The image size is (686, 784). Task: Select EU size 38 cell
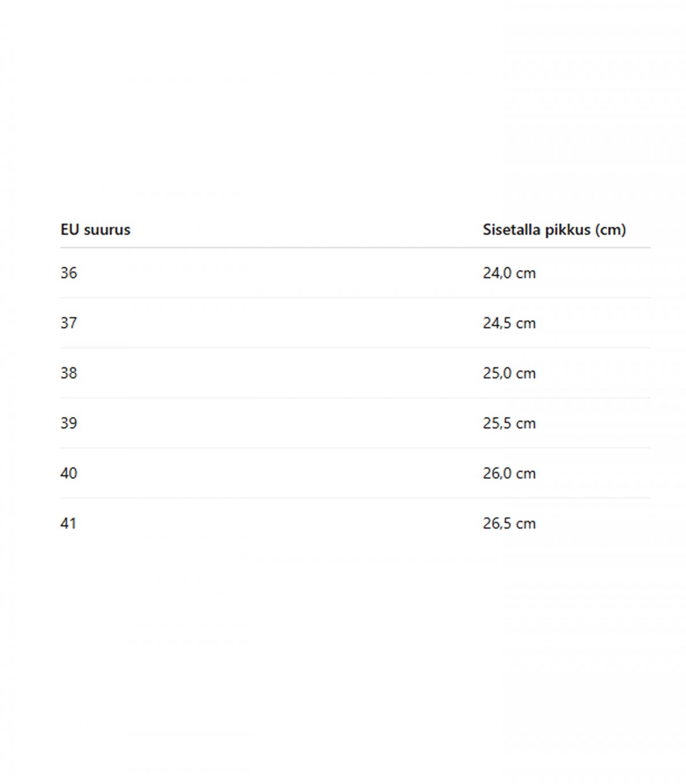[69, 373]
